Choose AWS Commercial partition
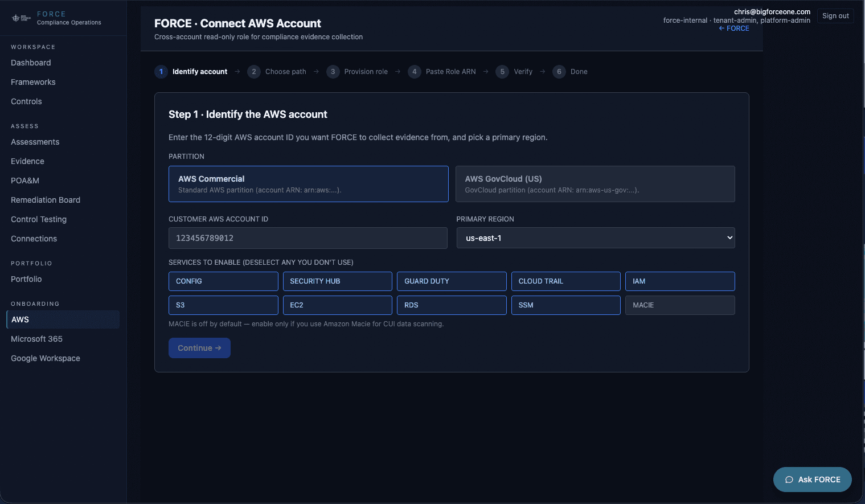 tap(309, 184)
